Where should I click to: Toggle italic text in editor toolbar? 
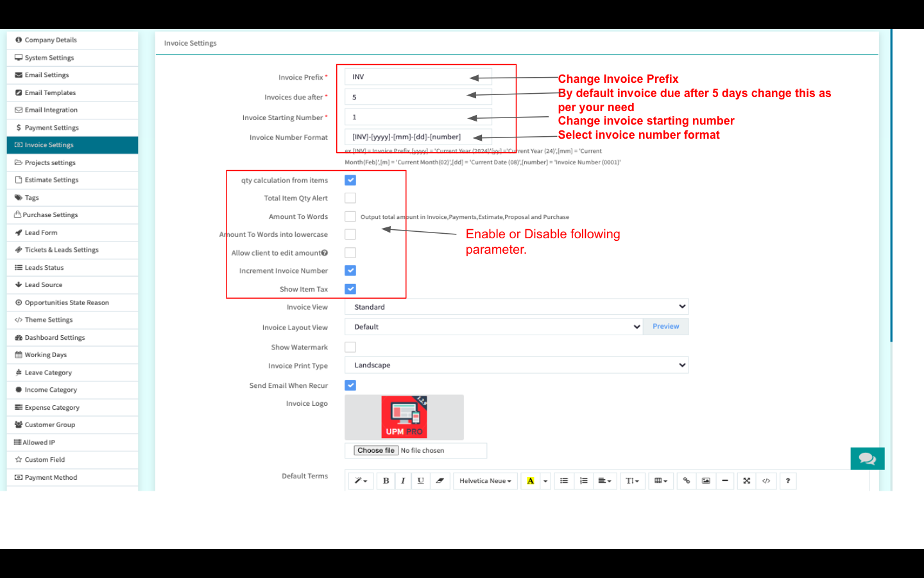(x=403, y=480)
